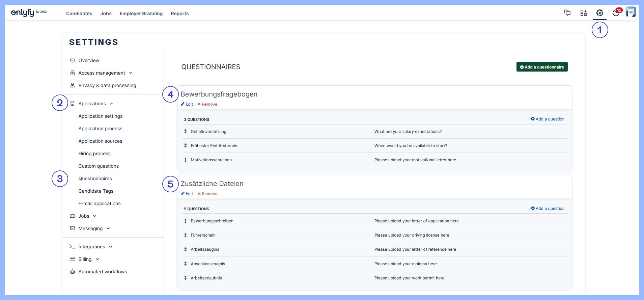Go to Employer Branding tab
This screenshot has height=300, width=644.
pos(141,13)
